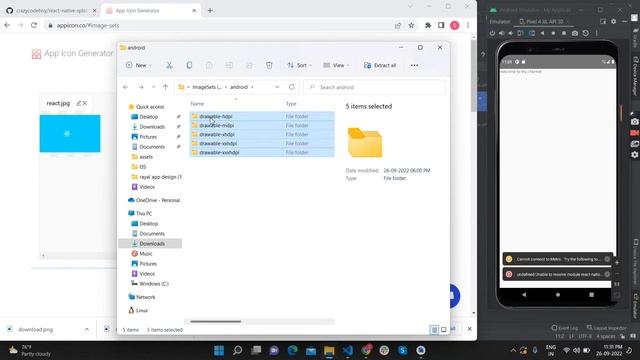Open Visual Studio Code from the taskbar
The width and height of the screenshot is (640, 360).
coord(348,351)
